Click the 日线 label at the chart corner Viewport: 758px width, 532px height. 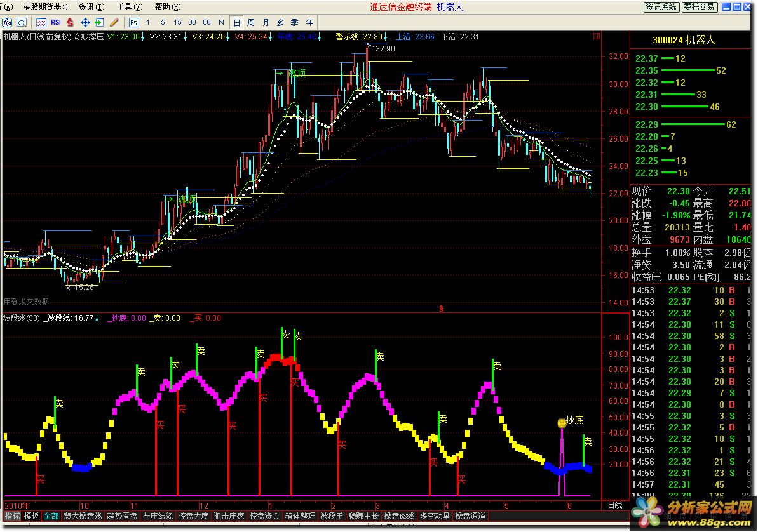(615, 505)
